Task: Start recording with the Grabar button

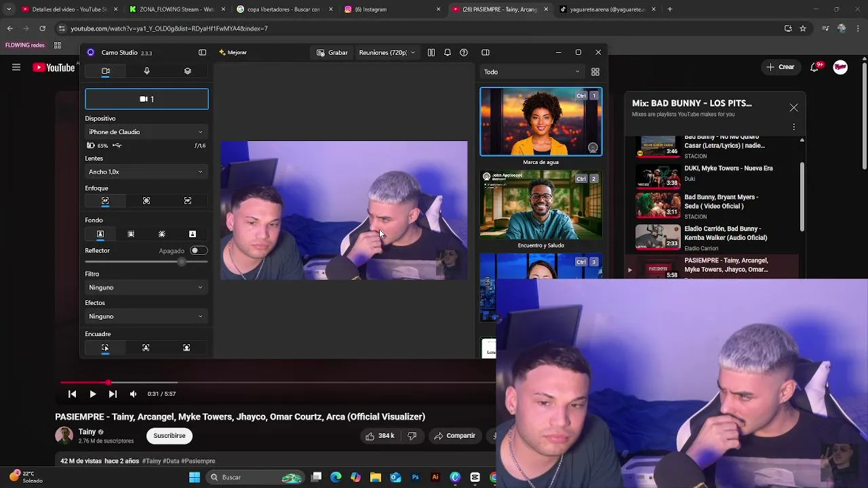Action: [332, 52]
